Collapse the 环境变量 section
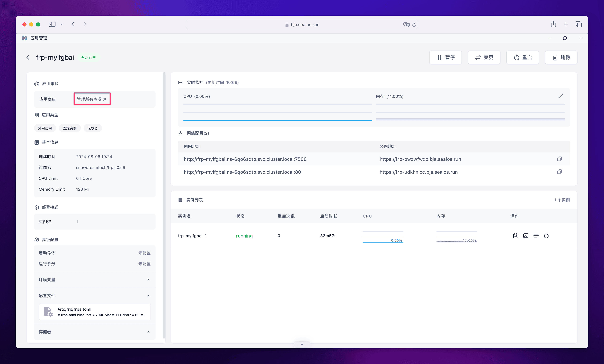Viewport: 604px width, 364px height. click(x=148, y=280)
